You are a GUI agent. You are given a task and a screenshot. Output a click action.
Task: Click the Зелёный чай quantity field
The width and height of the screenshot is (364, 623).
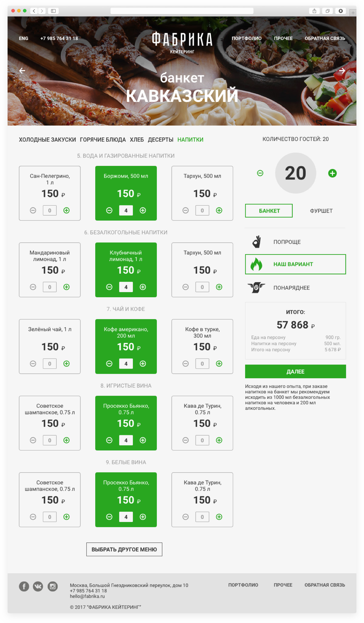(x=50, y=364)
